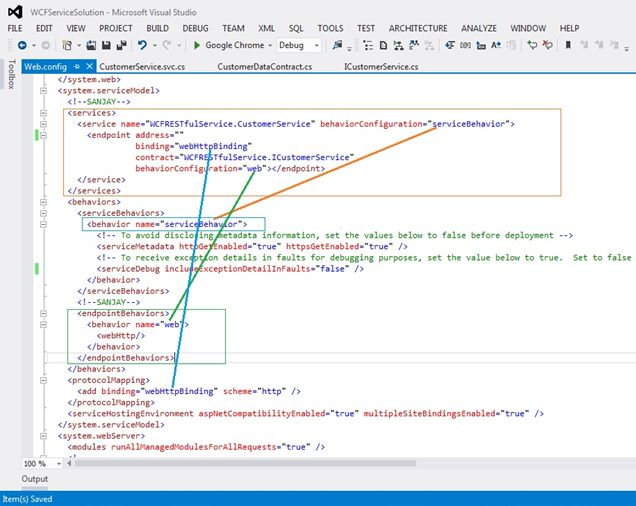The height and width of the screenshot is (506, 636).
Task: Click the blank document page toolbar icon
Action: (x=383, y=45)
